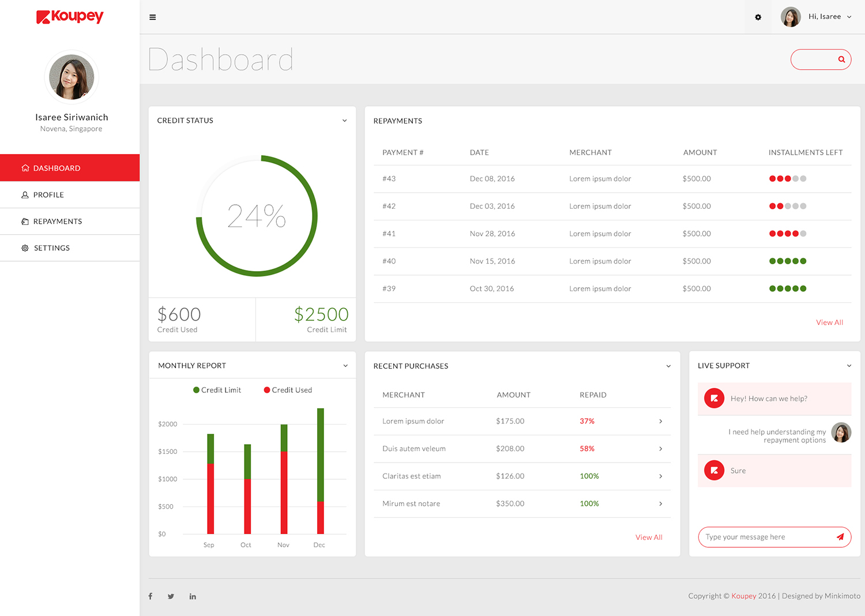Click Koupey avatar beside 'How can we help?'
Screen dimensions: 865x616
(714, 399)
